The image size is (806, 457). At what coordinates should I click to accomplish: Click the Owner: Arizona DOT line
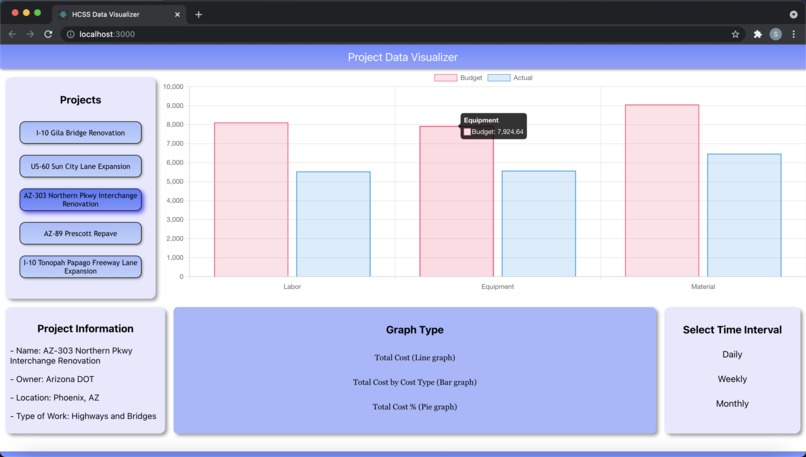click(52, 379)
